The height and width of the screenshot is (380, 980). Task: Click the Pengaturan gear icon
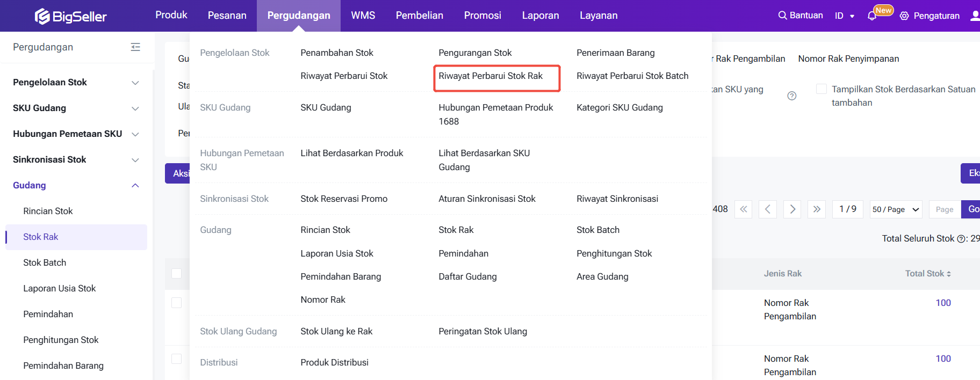click(x=904, y=16)
